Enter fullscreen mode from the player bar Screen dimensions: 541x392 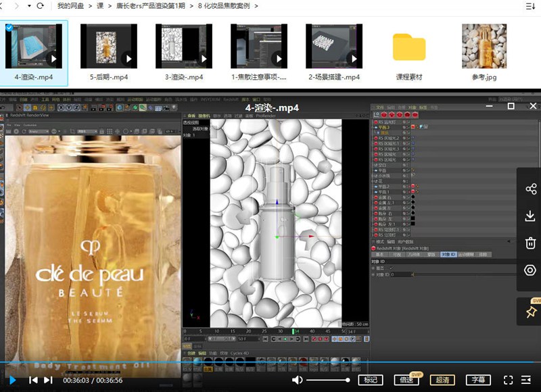click(x=507, y=380)
